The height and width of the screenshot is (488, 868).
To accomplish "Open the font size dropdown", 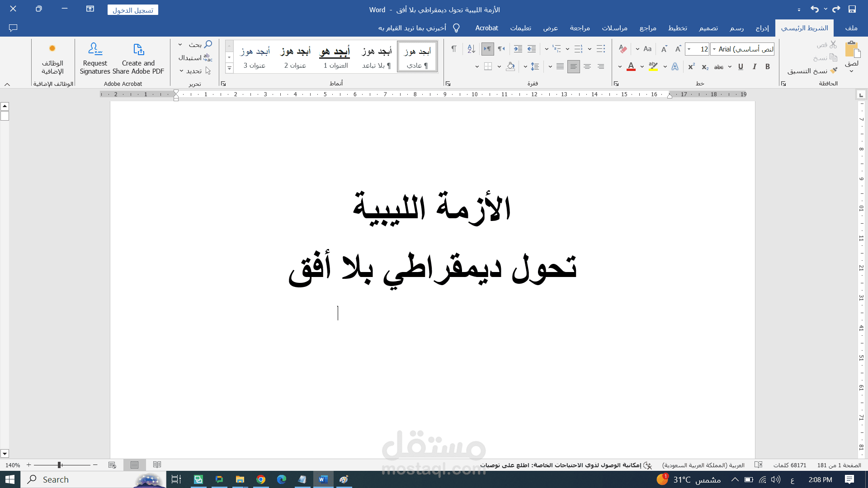I will 689,49.
